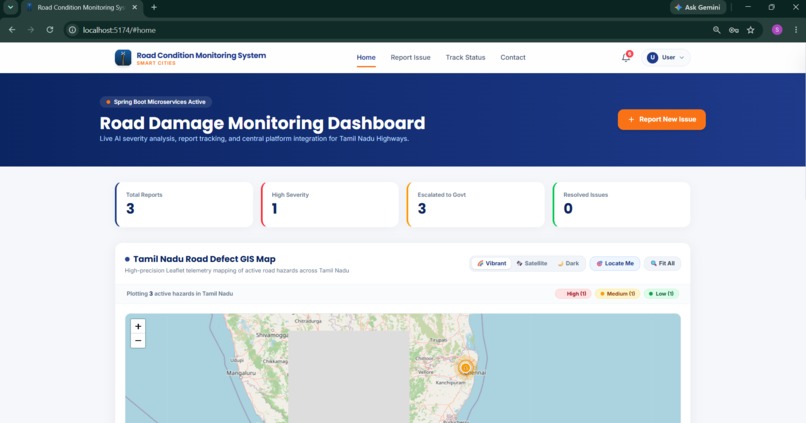Click the Resolved Issues stat card
This screenshot has width=806, height=423.
(x=621, y=205)
